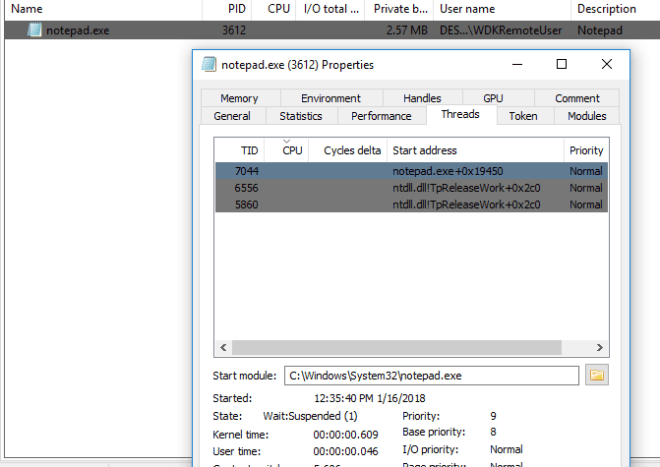The image size is (660, 467).
Task: Click the Properties window title icon
Action: point(209,64)
